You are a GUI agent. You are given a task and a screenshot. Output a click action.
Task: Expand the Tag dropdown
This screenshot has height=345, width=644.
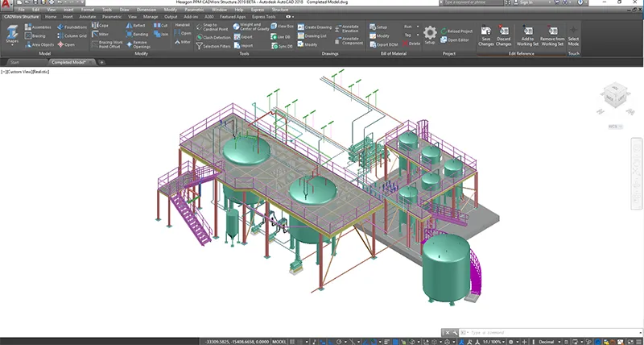(418, 35)
